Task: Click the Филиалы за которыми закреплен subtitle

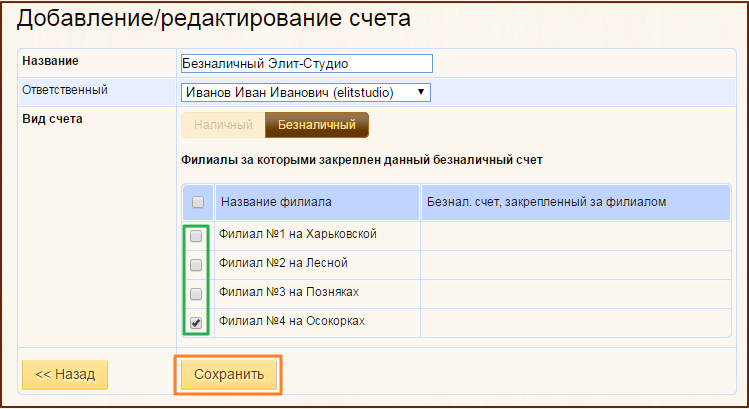Action: coord(362,160)
